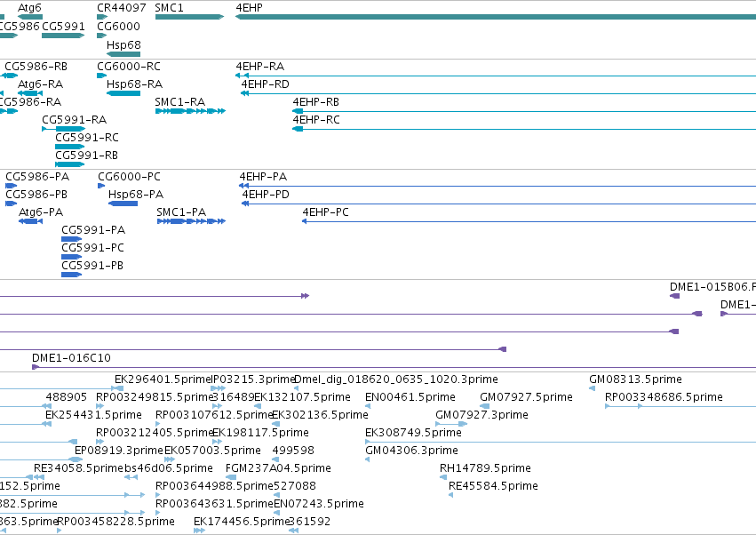This screenshot has height=535, width=756.
Task: Select EST label EK132107.5prime
Action: [x=302, y=397]
